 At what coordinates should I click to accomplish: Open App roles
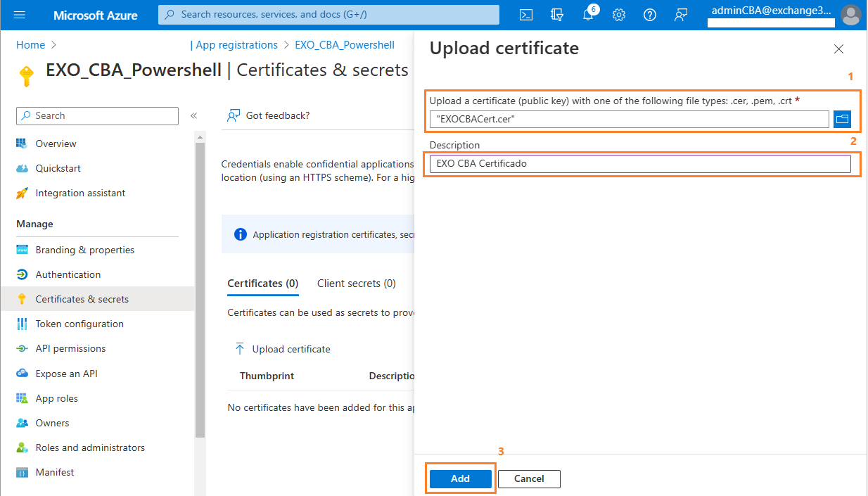pos(57,398)
